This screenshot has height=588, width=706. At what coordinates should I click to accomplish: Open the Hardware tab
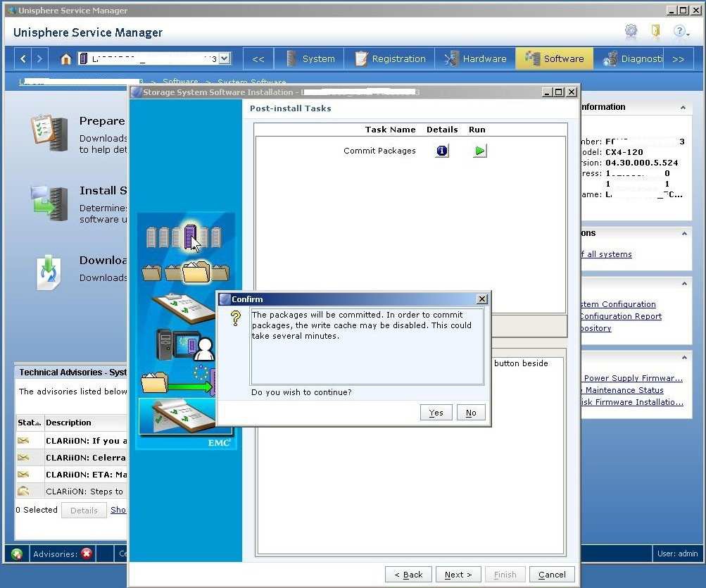475,58
